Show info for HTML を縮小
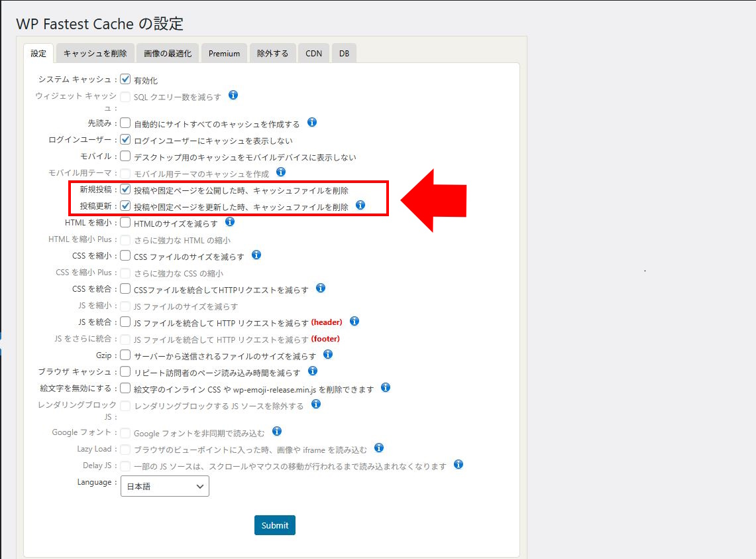Image resolution: width=756 pixels, height=559 pixels. click(230, 221)
